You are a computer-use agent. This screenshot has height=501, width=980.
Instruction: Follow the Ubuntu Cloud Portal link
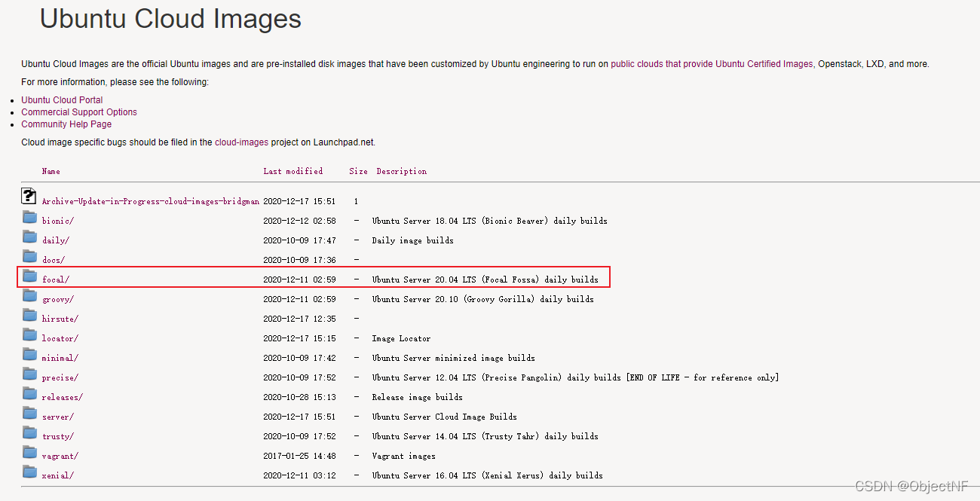(62, 99)
